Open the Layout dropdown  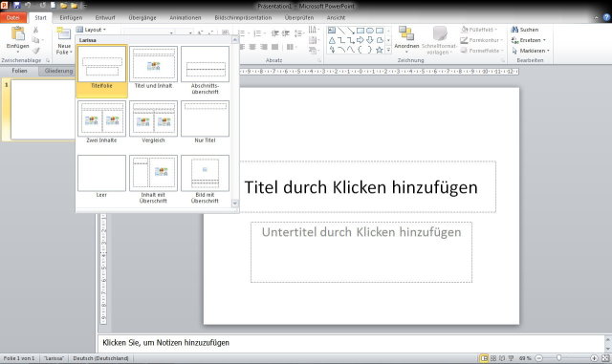coord(91,30)
